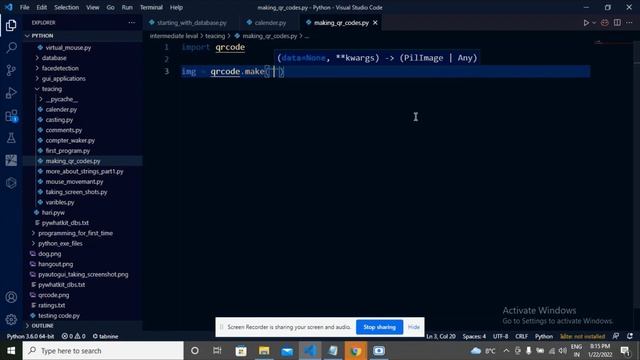Screen dimensions: 640x360
Task: Open the Run menu
Action: coord(127,7)
